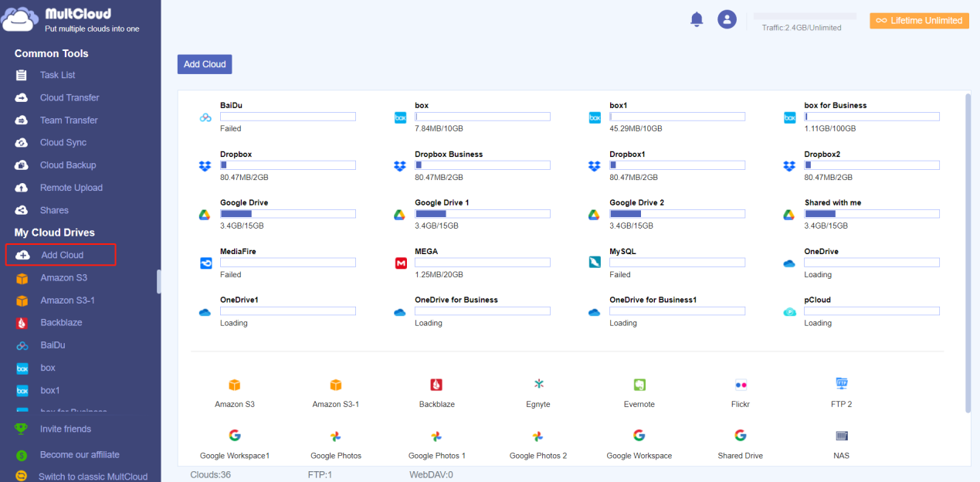
Task: Select the Flickr icon
Action: [x=741, y=385]
